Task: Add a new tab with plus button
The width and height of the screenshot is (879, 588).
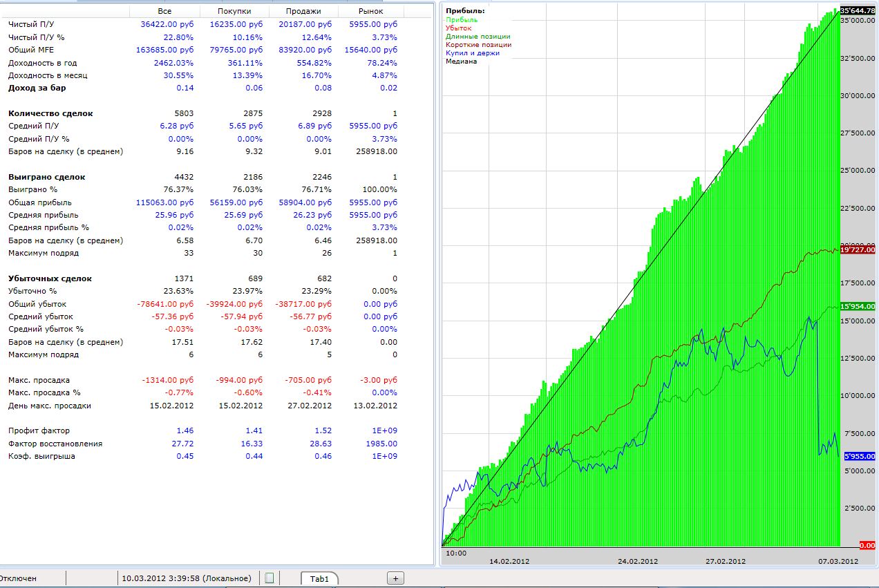Action: (395, 578)
